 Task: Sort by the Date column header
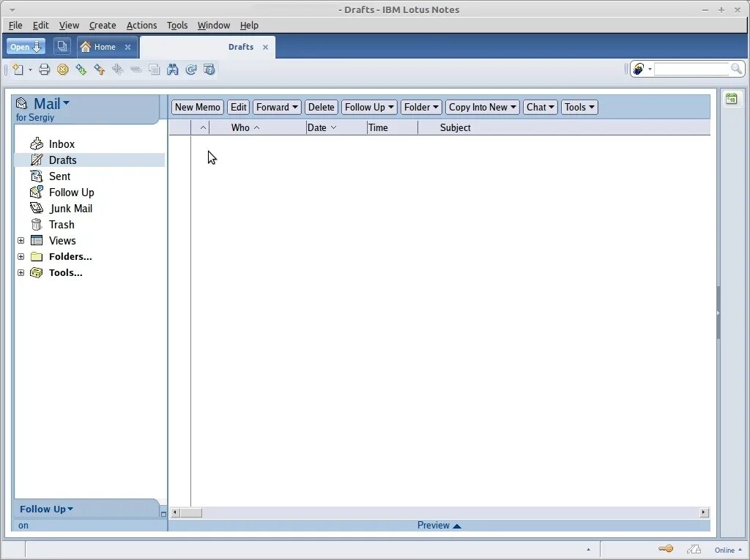pyautogui.click(x=337, y=127)
